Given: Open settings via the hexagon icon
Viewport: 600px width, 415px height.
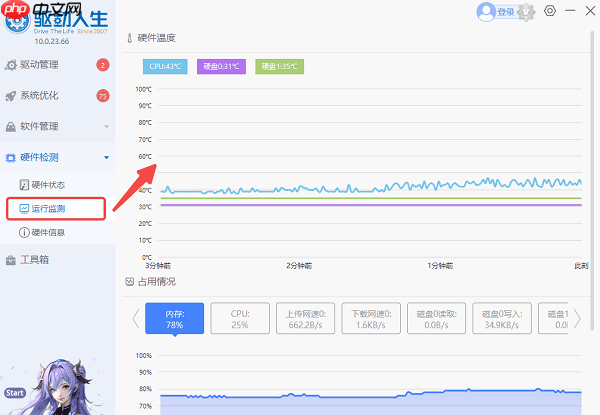Looking at the screenshot, I should click(x=550, y=11).
